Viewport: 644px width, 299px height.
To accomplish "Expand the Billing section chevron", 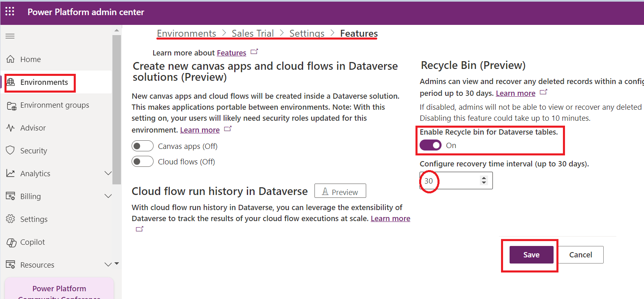I will 108,196.
